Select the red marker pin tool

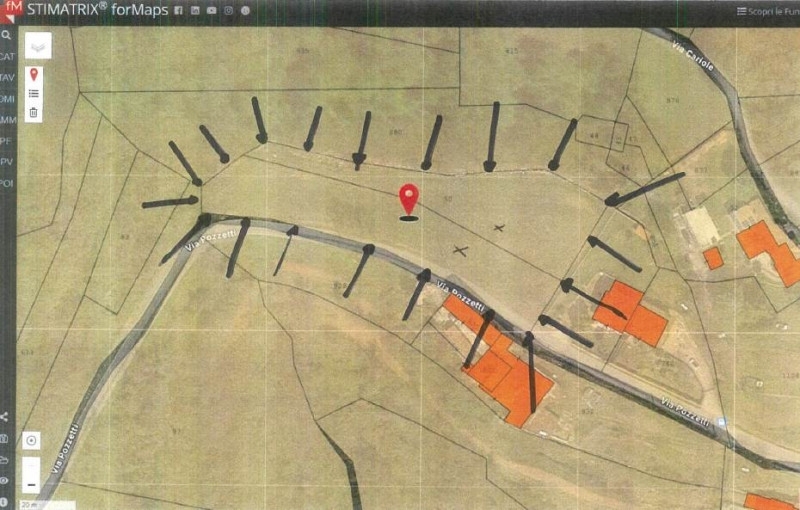(33, 75)
